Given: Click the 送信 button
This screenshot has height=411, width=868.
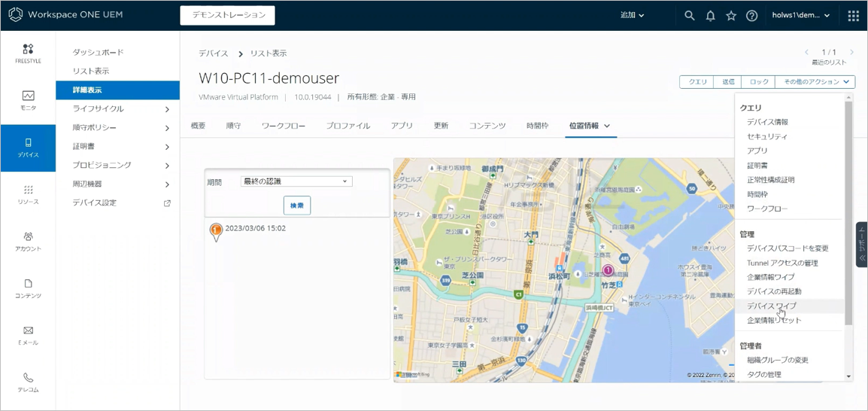Looking at the screenshot, I should click(x=728, y=81).
